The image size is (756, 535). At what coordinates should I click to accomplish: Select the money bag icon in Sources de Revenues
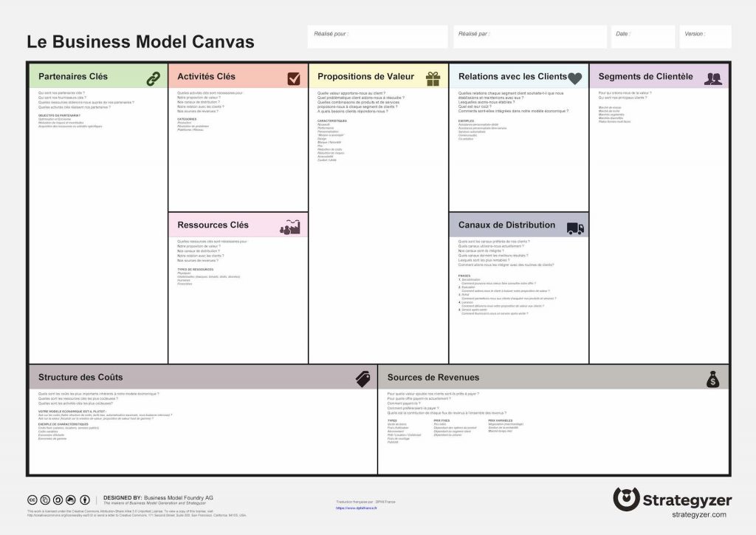[x=715, y=378]
